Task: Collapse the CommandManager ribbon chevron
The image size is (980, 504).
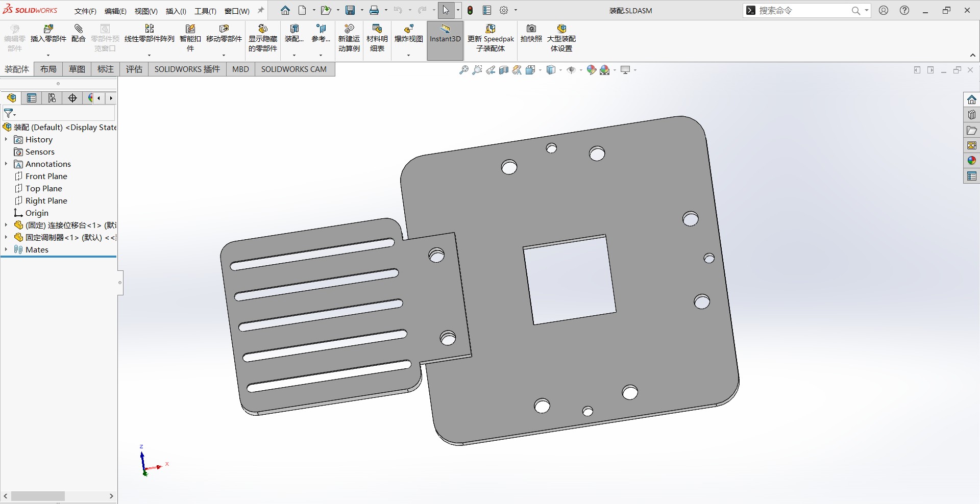Action: pyautogui.click(x=973, y=55)
